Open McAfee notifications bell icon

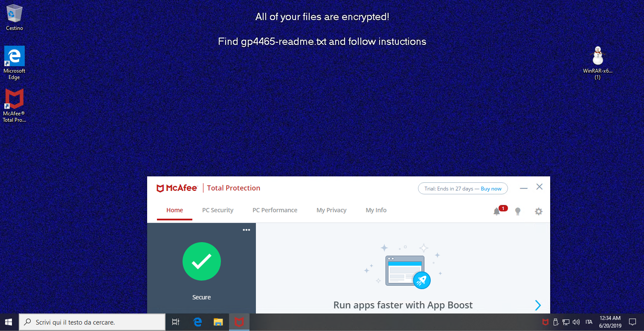pyautogui.click(x=496, y=211)
